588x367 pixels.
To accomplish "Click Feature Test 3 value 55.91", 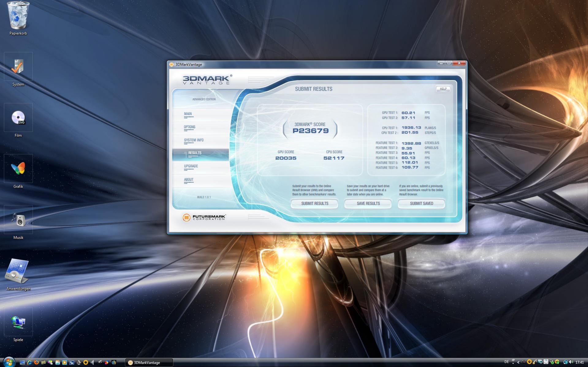I will (x=408, y=153).
